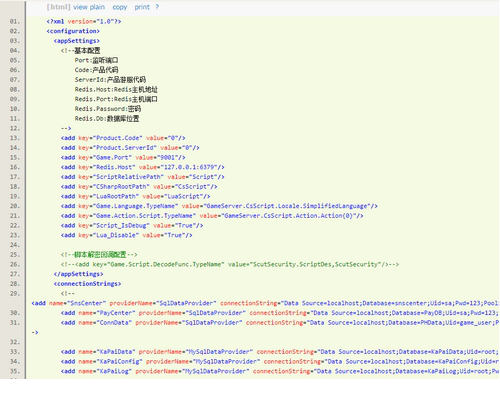Screen dimensions: 500x394
Task: Click the 'Redis.Host:' comment line
Action: pos(116,89)
